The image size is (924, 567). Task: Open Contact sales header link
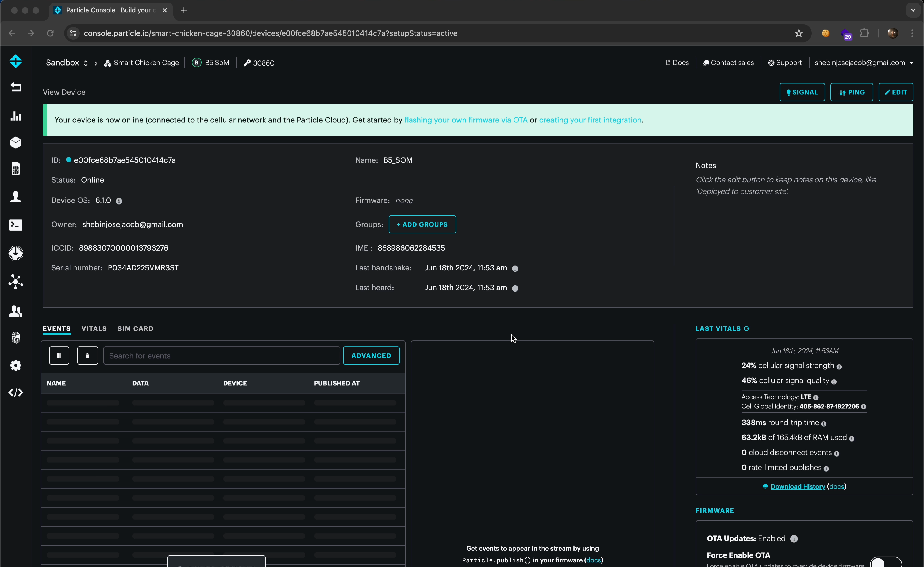click(728, 63)
